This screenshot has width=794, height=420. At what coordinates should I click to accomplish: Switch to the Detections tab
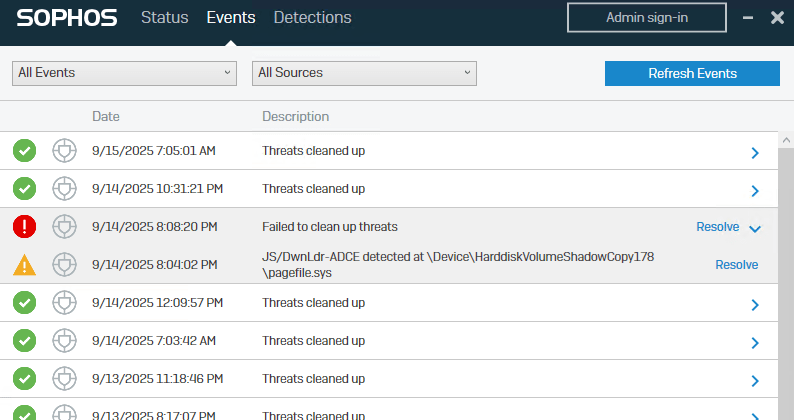pyautogui.click(x=312, y=18)
